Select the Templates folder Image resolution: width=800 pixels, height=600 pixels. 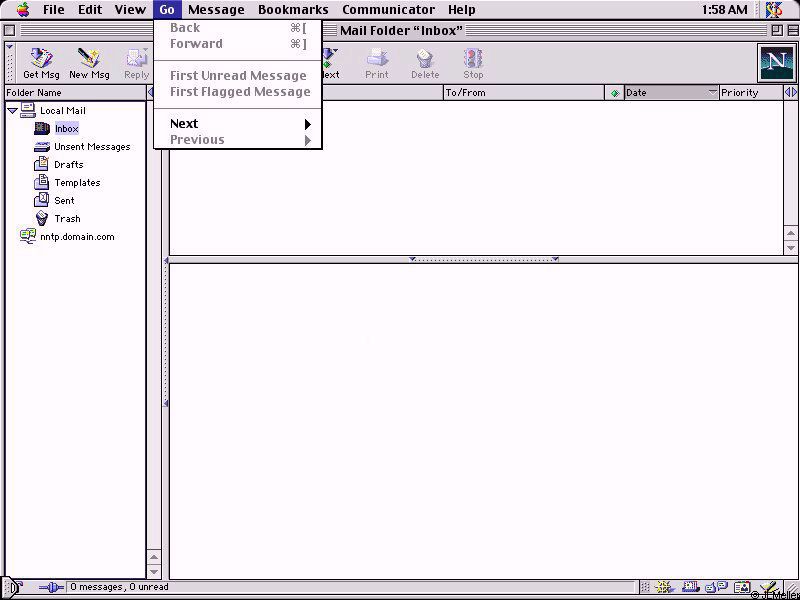(76, 183)
